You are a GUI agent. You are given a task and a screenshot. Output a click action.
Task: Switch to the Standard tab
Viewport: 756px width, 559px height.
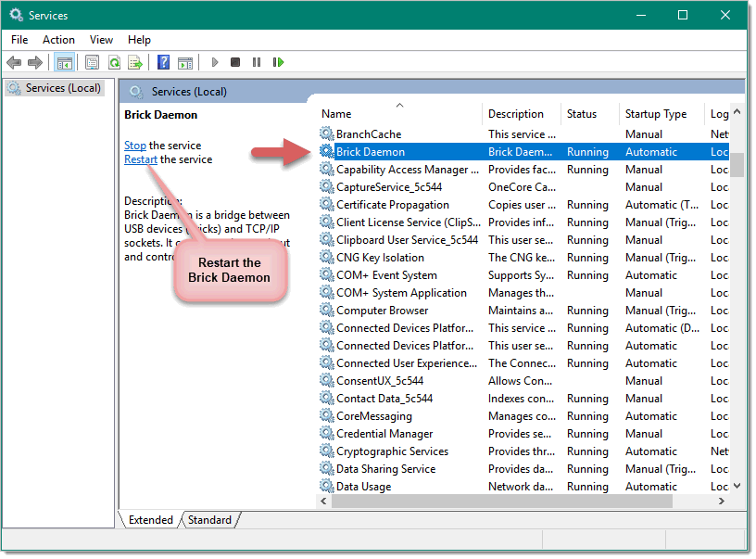pyautogui.click(x=209, y=520)
